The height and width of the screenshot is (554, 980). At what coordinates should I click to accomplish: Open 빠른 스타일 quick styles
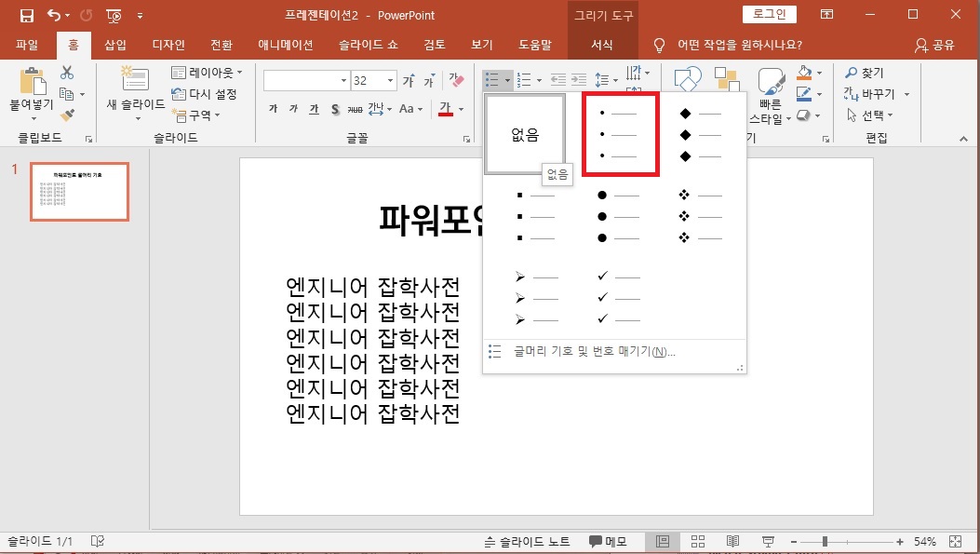tap(771, 95)
